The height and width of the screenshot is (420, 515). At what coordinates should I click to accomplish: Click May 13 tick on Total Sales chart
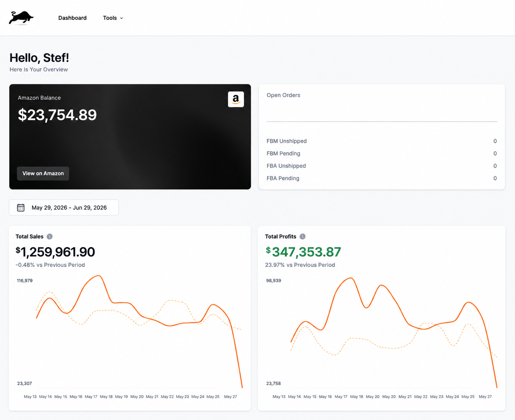coord(30,397)
